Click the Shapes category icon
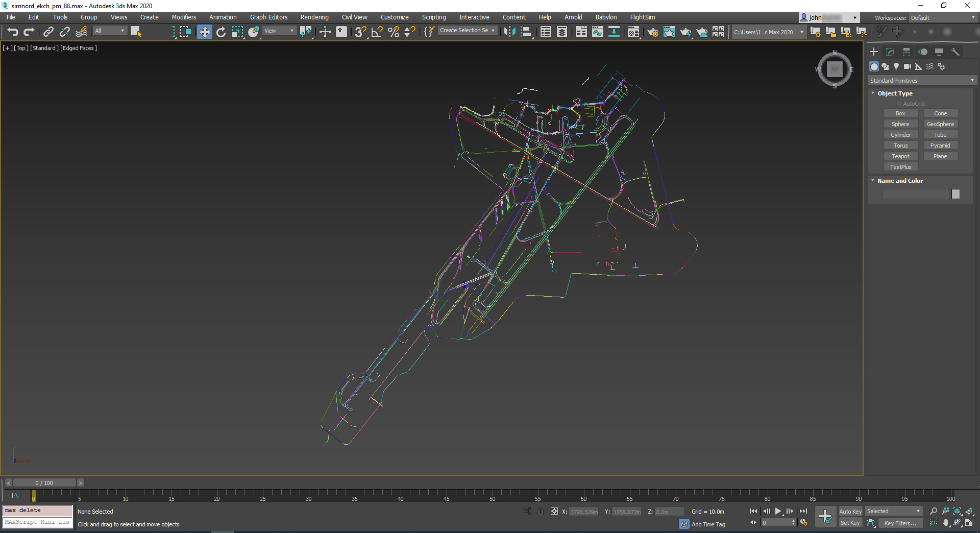The width and height of the screenshot is (980, 533). click(x=885, y=67)
